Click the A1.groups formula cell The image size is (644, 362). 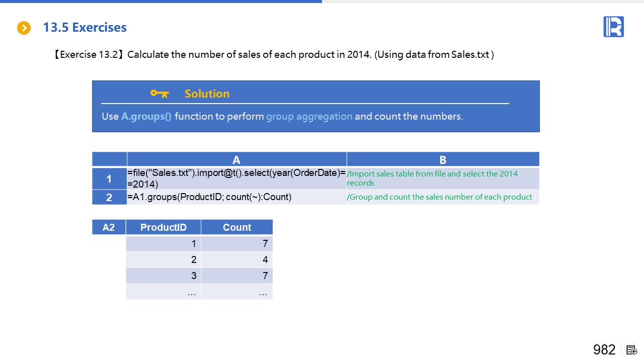click(236, 197)
